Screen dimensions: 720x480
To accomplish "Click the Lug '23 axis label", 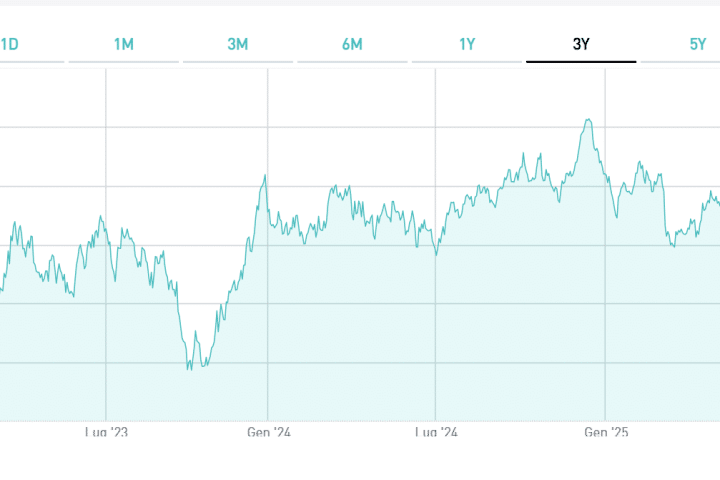I will click(107, 433).
